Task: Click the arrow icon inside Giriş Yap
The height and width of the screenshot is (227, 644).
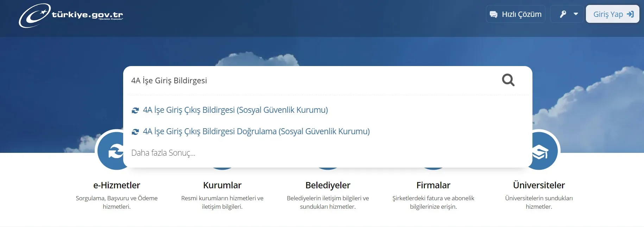Action: 630,14
